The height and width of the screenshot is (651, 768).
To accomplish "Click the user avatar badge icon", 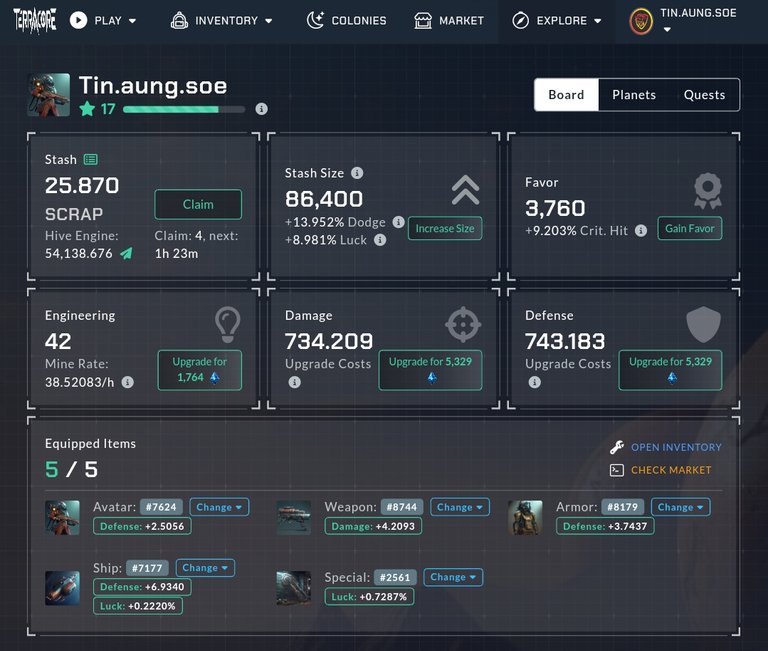I will pos(641,22).
